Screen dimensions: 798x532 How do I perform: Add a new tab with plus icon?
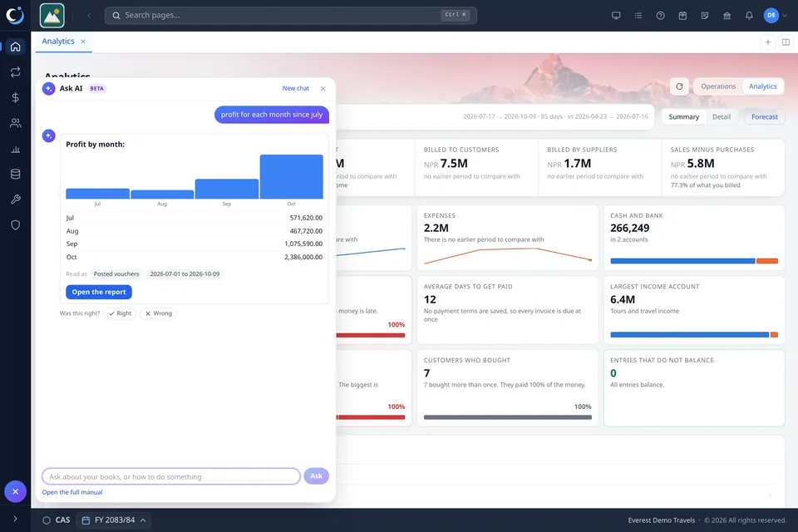[768, 42]
